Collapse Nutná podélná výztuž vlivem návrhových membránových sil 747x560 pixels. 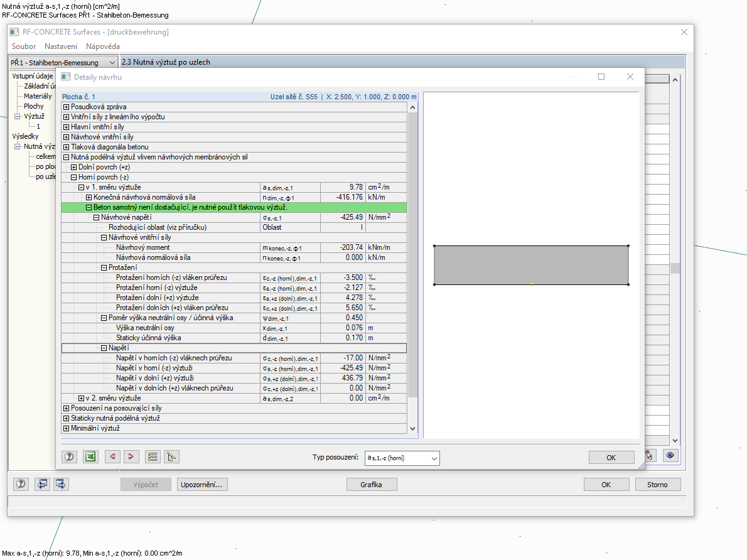(66, 157)
